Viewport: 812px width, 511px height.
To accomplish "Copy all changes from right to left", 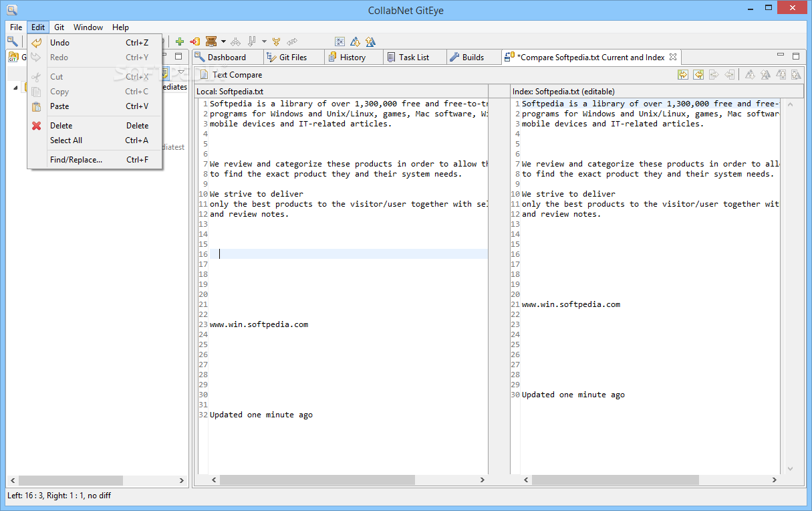I will point(698,75).
